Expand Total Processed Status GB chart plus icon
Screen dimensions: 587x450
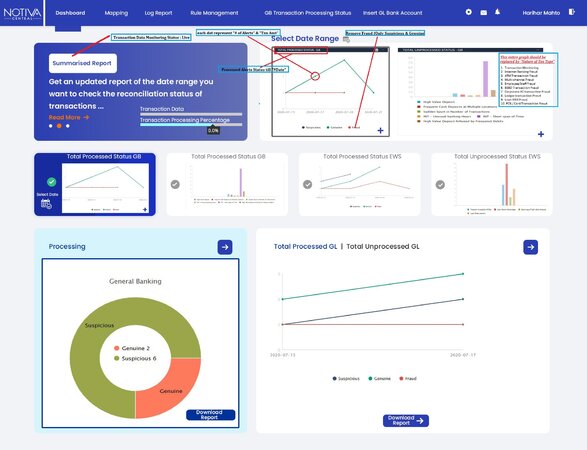click(x=380, y=130)
